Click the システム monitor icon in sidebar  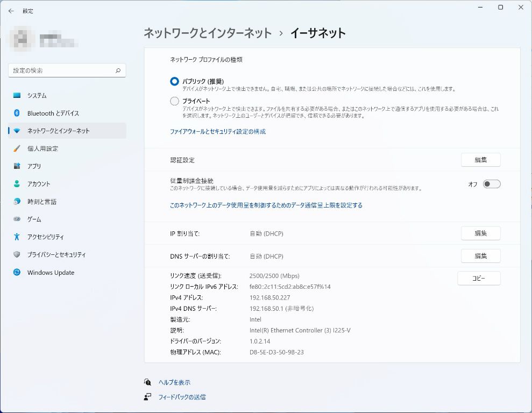pos(17,96)
